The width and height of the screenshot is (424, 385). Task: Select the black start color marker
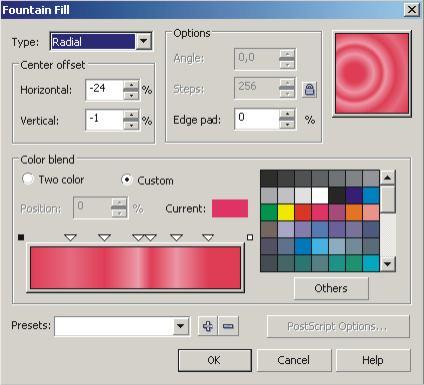(21, 237)
